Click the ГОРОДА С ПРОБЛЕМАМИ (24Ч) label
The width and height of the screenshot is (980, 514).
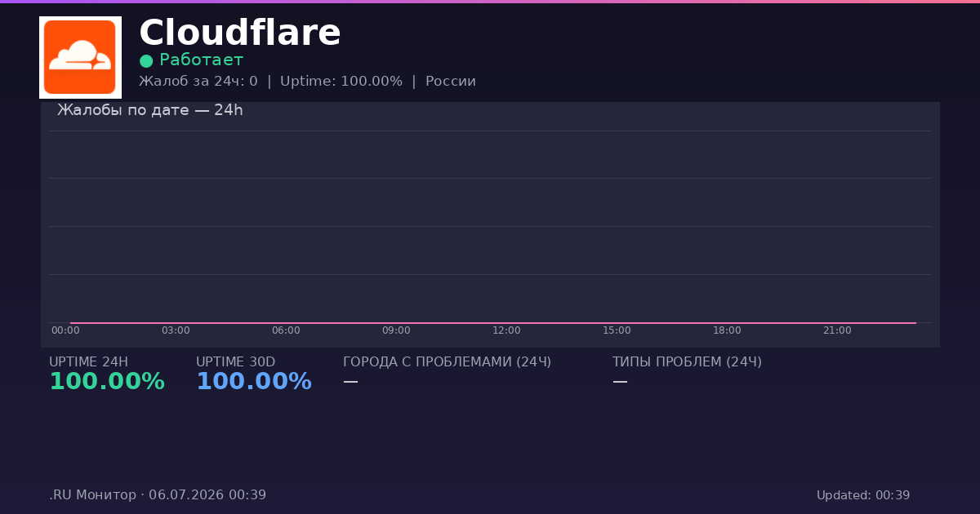click(x=447, y=362)
